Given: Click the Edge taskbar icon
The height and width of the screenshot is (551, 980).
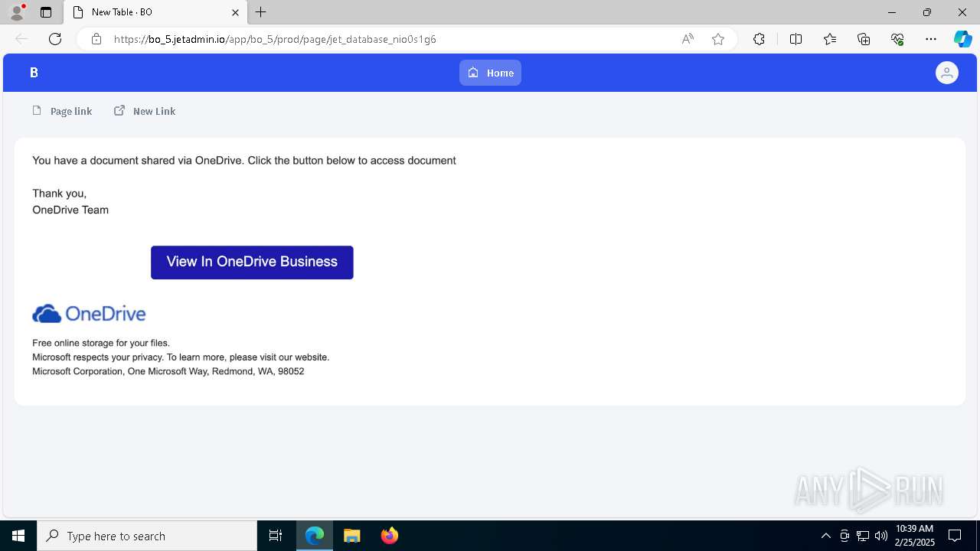Looking at the screenshot, I should [315, 536].
